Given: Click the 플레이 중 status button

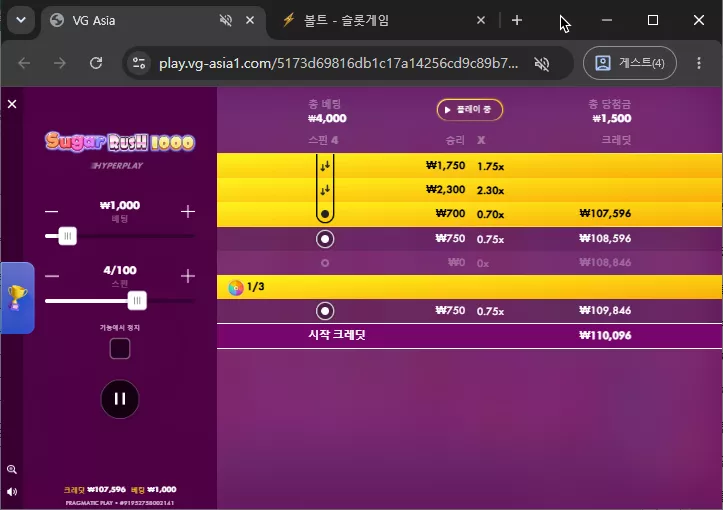Looking at the screenshot, I should (469, 110).
